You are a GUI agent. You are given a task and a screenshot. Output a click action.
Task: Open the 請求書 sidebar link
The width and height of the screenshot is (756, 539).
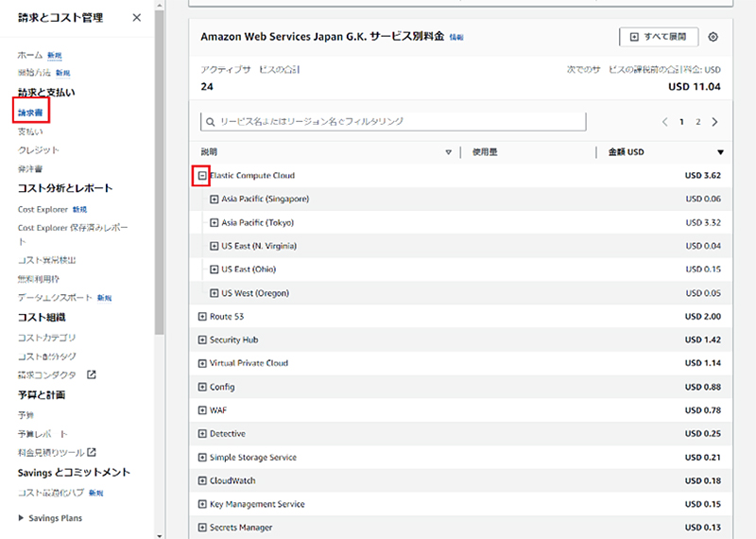[30, 113]
